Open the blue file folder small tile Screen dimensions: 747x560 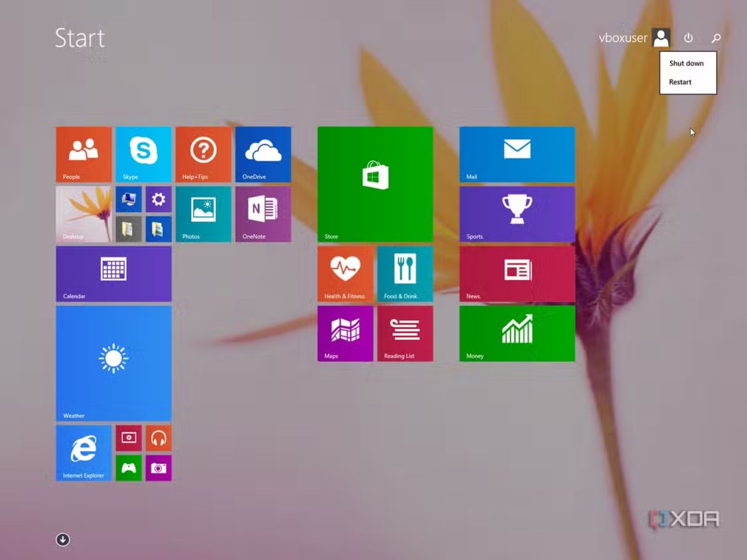tap(158, 229)
